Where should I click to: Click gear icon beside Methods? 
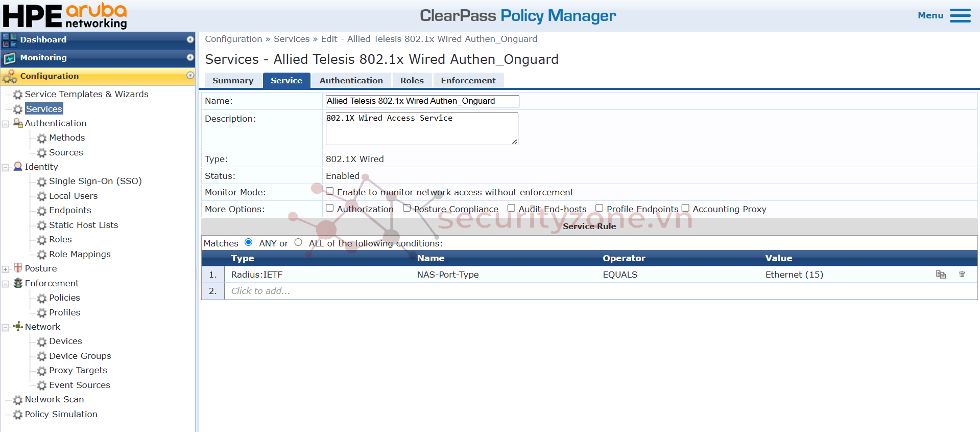[x=42, y=138]
